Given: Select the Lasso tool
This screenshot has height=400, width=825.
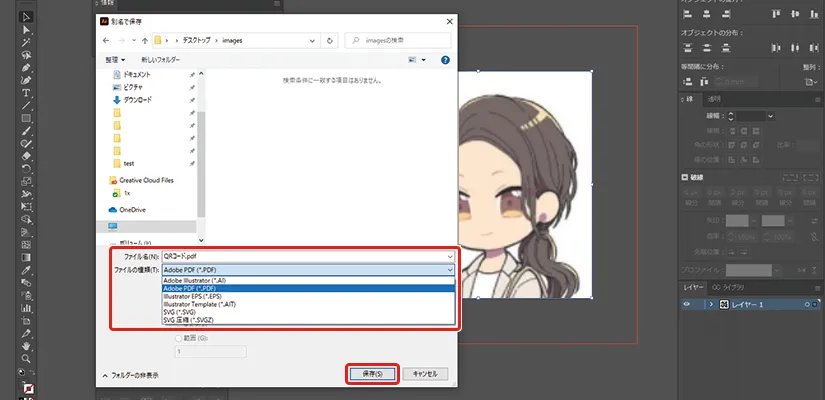Looking at the screenshot, I should click(x=26, y=55).
